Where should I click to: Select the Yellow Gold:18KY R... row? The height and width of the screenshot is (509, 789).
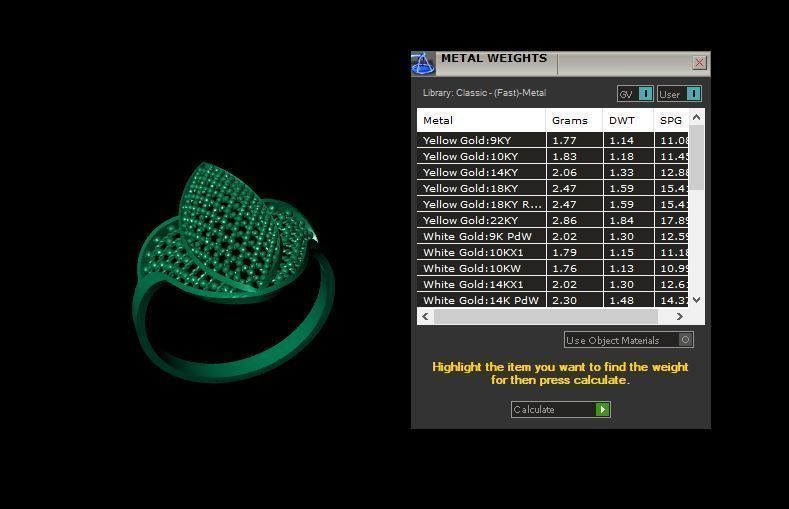553,205
